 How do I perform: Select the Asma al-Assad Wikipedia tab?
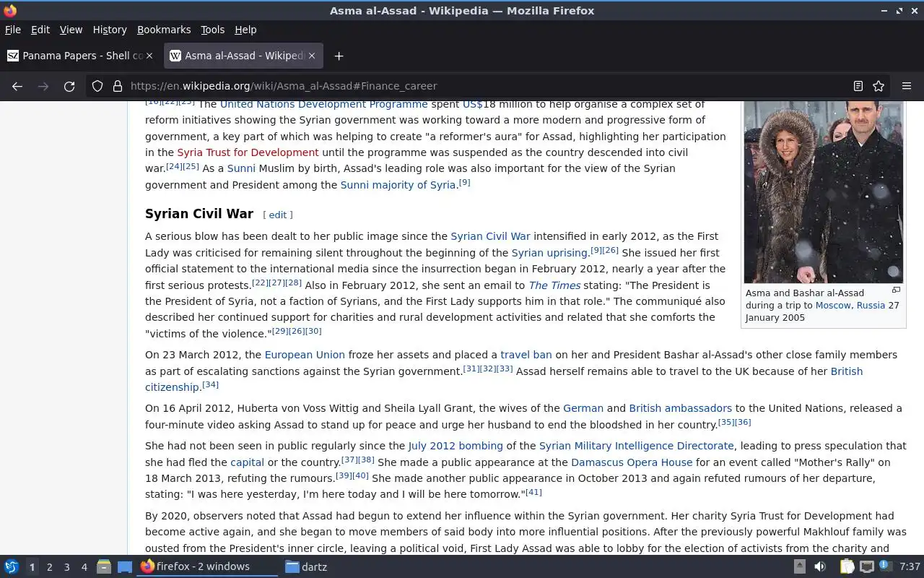[x=243, y=56]
